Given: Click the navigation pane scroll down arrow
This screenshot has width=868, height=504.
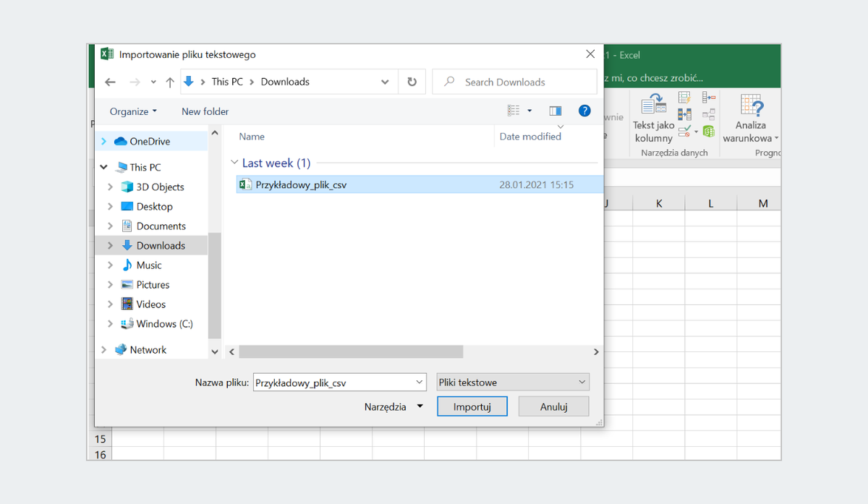Looking at the screenshot, I should click(215, 351).
